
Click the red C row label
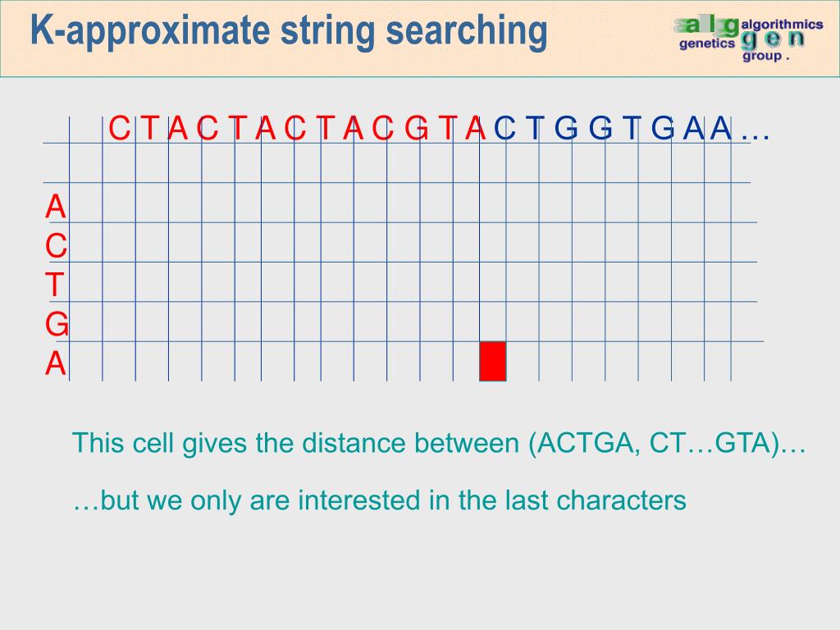pos(56,246)
